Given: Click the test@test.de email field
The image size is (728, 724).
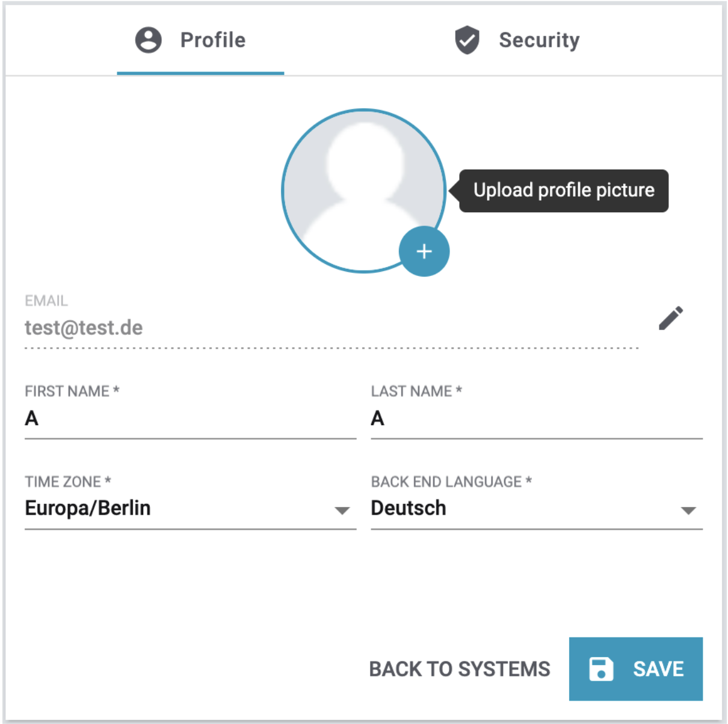Looking at the screenshot, I should [x=331, y=328].
